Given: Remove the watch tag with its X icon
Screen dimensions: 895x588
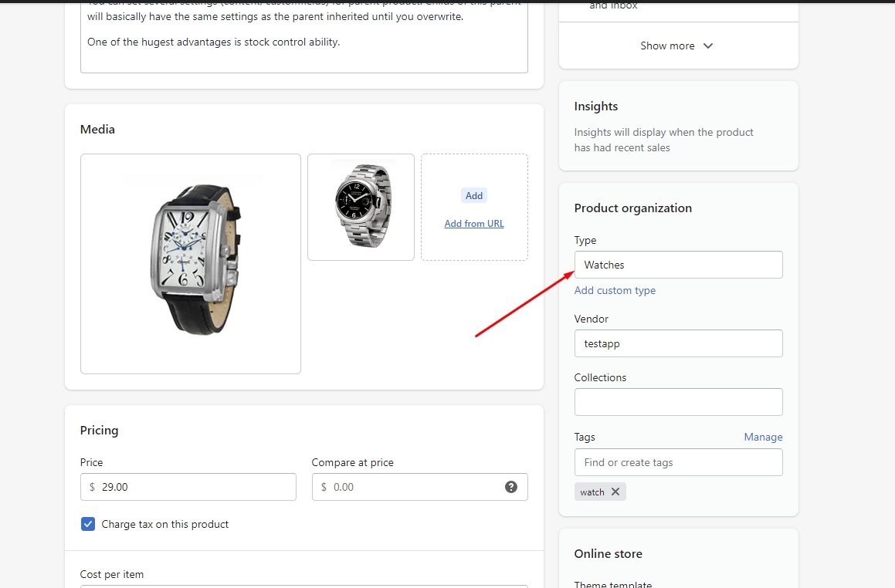Looking at the screenshot, I should point(615,492).
